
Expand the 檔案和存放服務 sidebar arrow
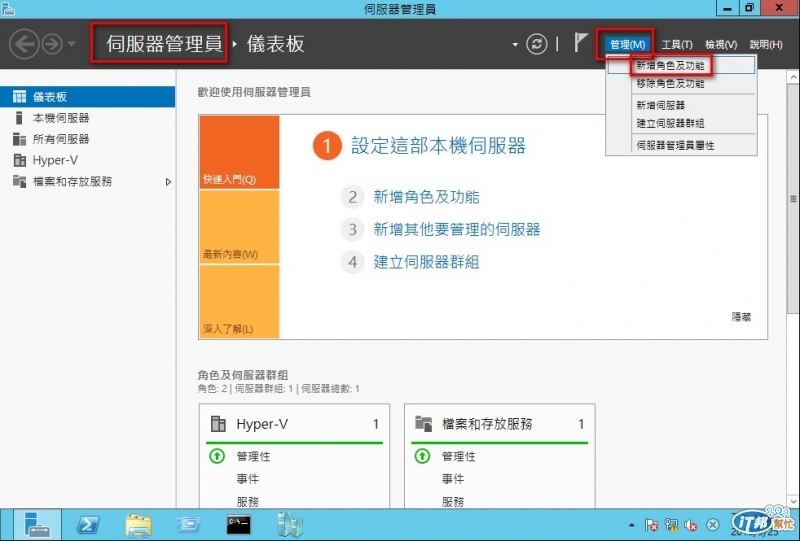[x=168, y=182]
